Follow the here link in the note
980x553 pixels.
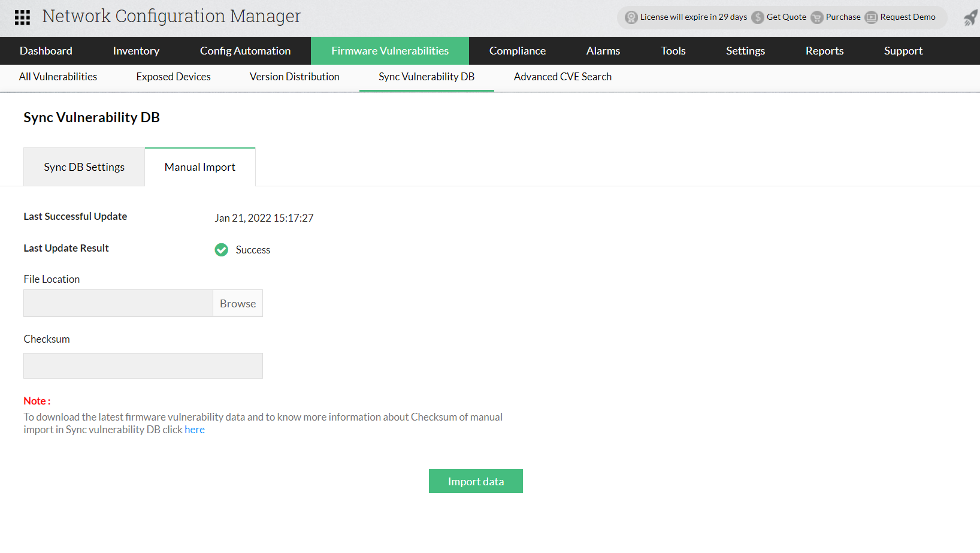click(x=195, y=430)
